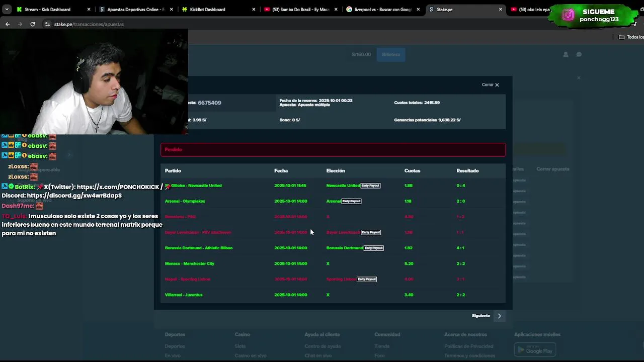Close the liverpool vs search tab
This screenshot has height=362, width=644.
point(418,10)
